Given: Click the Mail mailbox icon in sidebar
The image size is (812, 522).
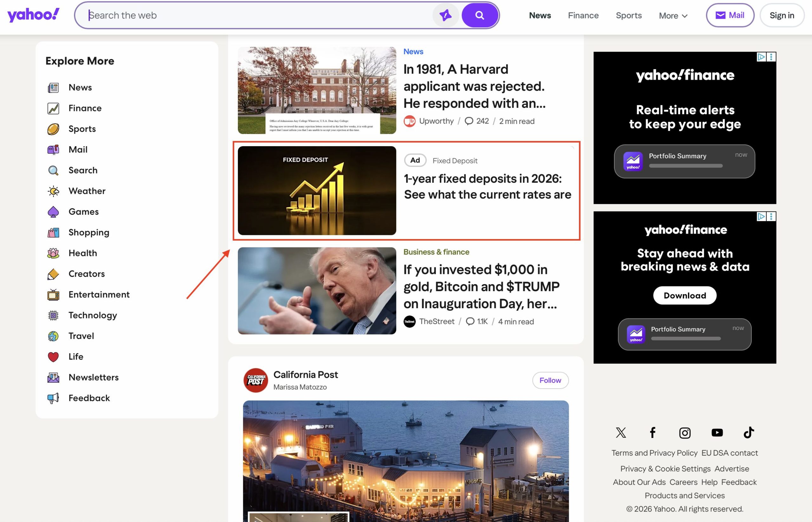Looking at the screenshot, I should (x=53, y=150).
